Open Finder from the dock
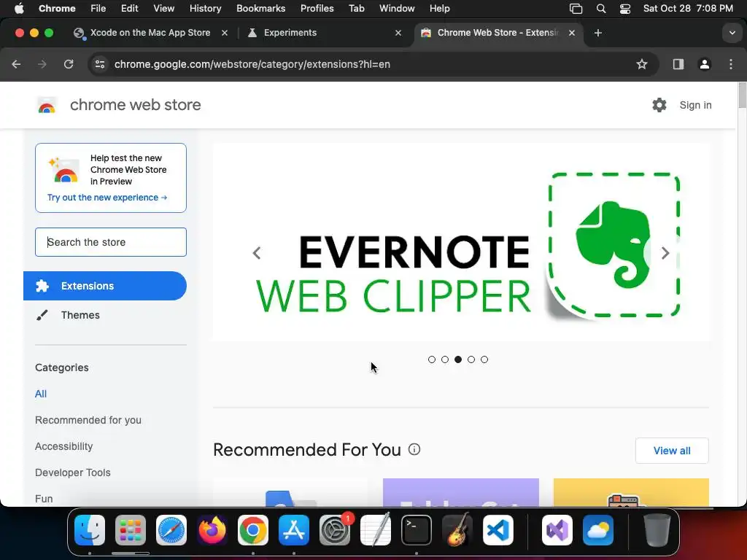 coord(90,530)
